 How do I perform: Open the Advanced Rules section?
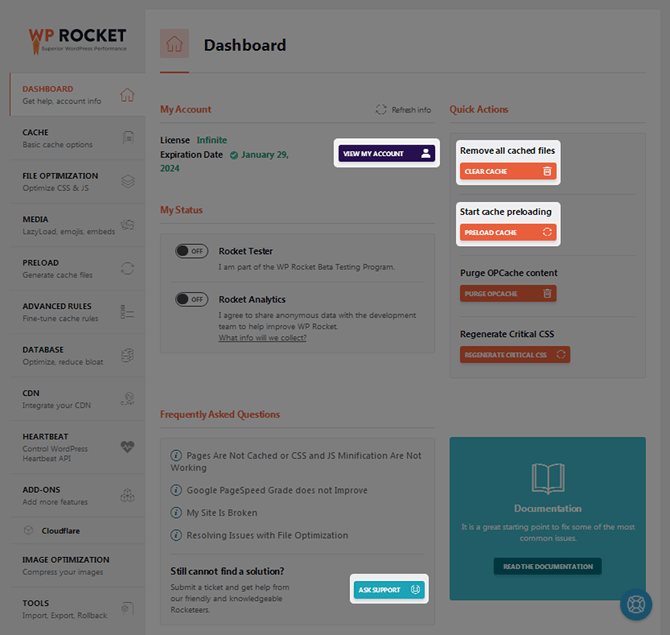click(78, 312)
